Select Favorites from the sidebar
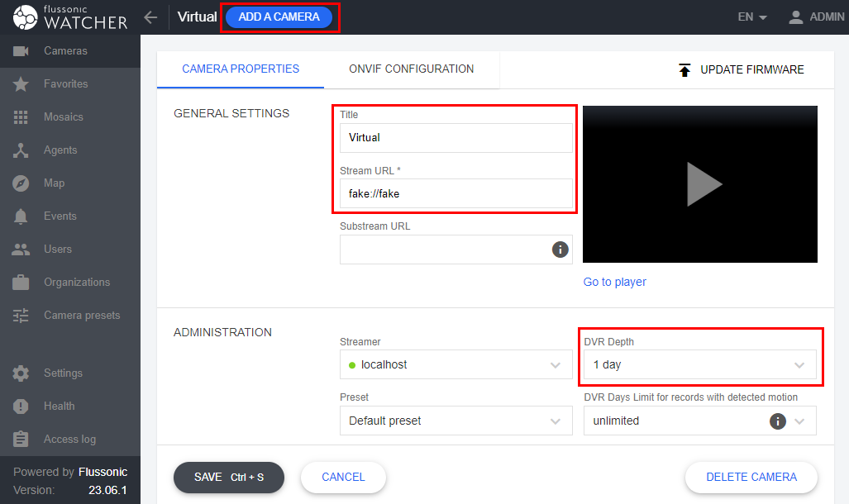This screenshot has width=849, height=504. (x=63, y=83)
